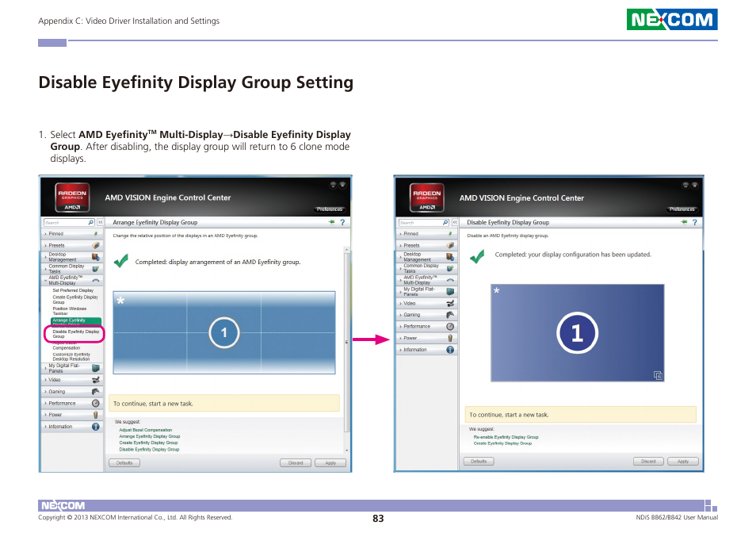Expand Pinned section in Arrange Eyefinity window
The height and width of the screenshot is (533, 756).
[x=45, y=234]
